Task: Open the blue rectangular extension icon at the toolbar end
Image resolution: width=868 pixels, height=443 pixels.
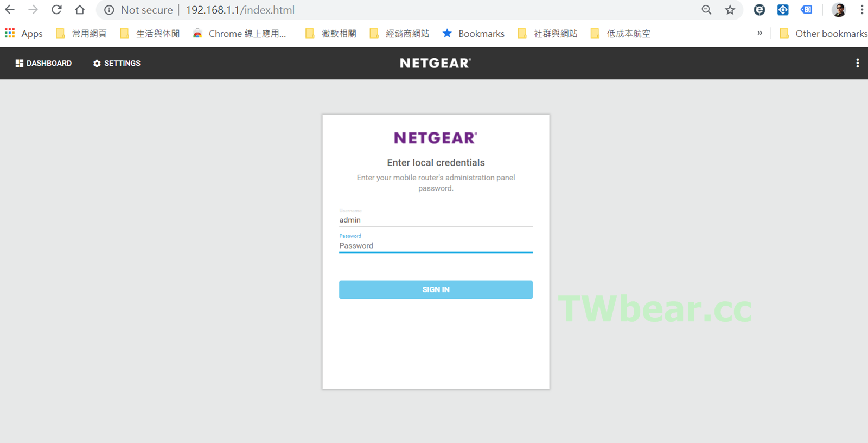Action: coord(807,10)
